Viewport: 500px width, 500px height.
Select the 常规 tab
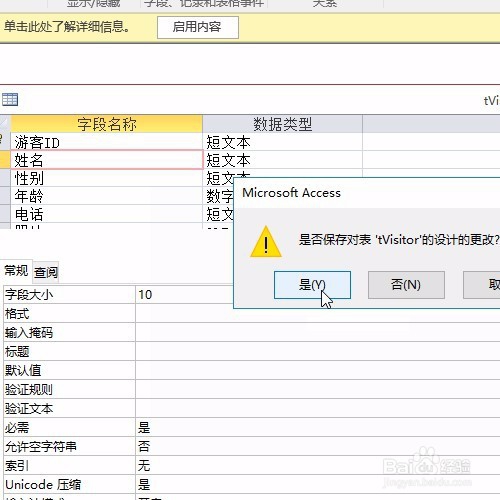(x=16, y=270)
